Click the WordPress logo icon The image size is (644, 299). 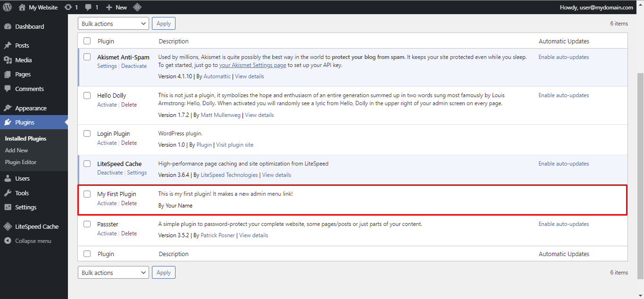click(x=7, y=7)
